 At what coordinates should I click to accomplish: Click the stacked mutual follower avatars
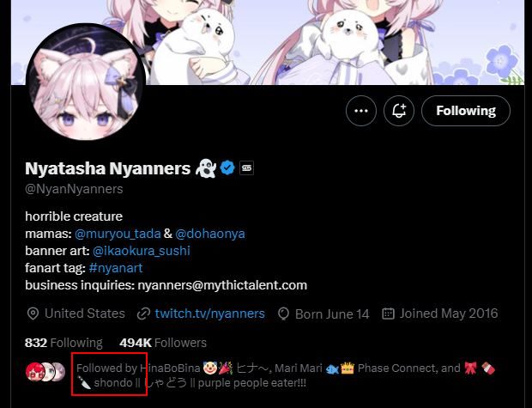45,372
